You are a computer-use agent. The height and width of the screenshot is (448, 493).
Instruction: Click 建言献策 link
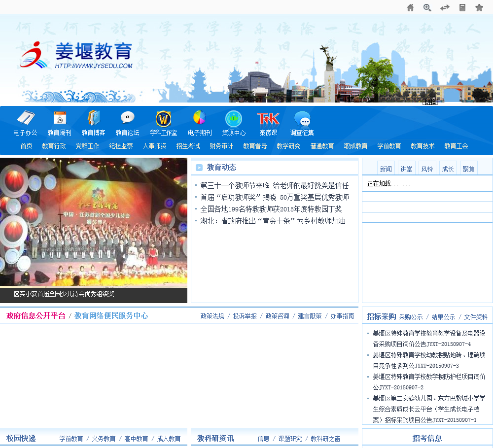click(x=310, y=316)
